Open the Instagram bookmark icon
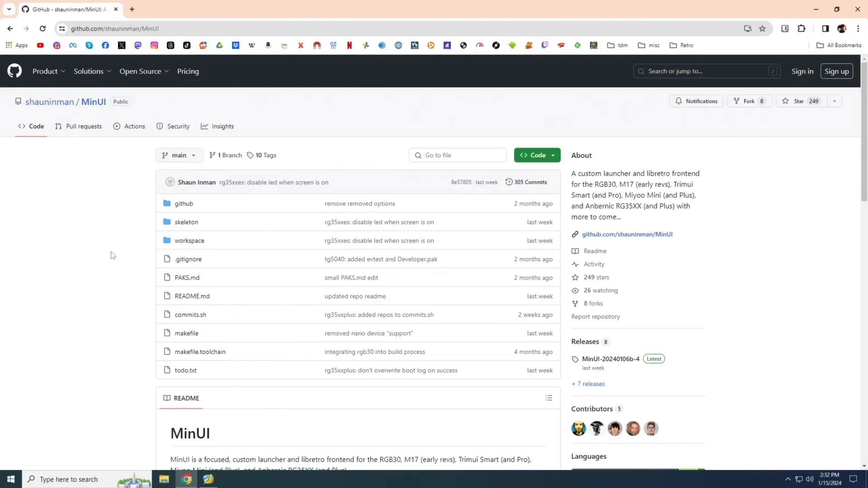The height and width of the screenshot is (488, 868). point(154,45)
